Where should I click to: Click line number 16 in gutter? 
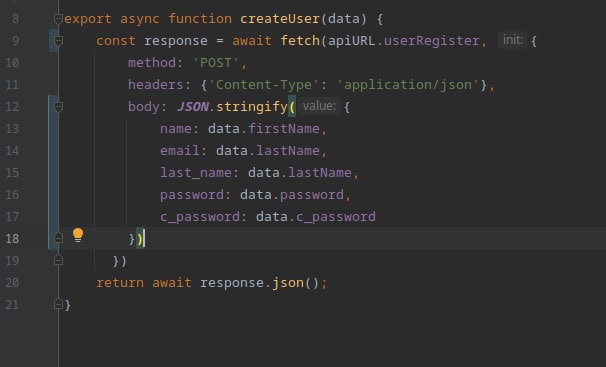tap(12, 195)
